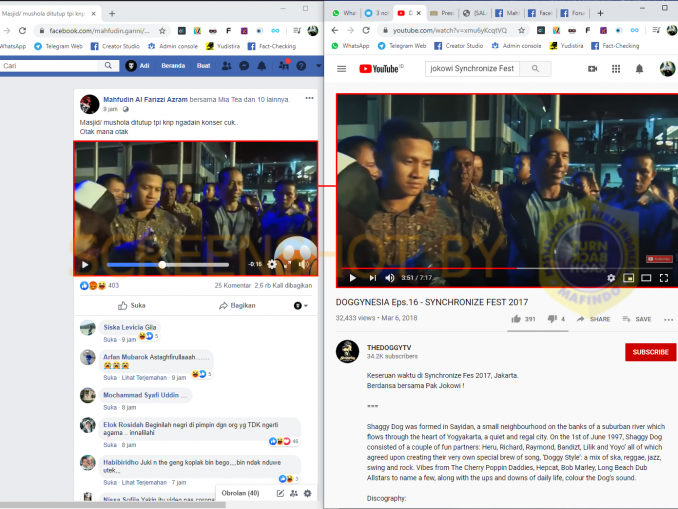
Task: Open Facebook help question mark icon
Action: tap(301, 66)
